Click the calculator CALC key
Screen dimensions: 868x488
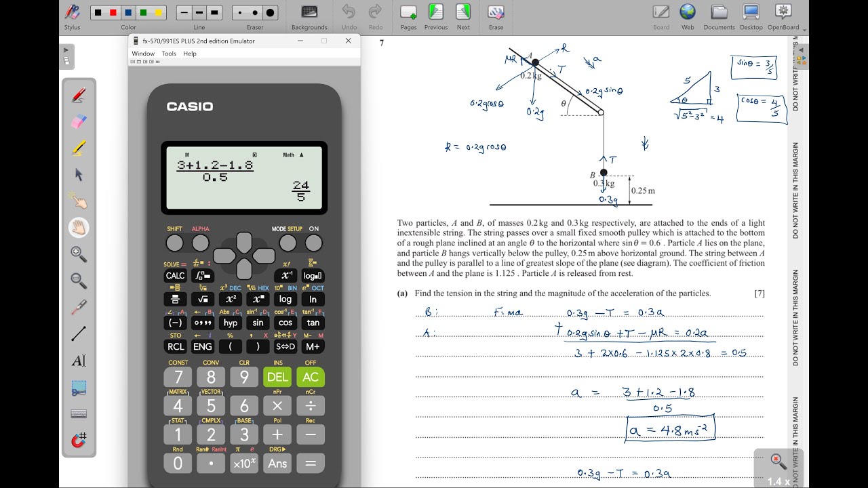tap(175, 276)
